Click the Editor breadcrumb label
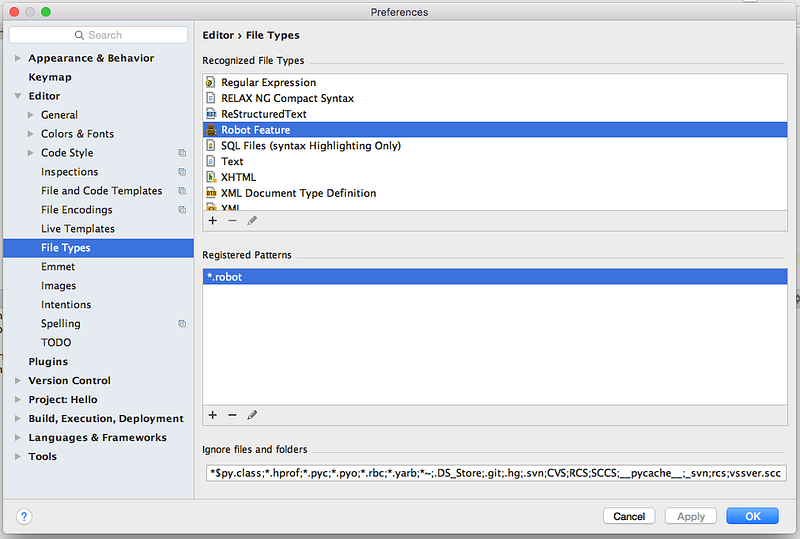Viewport: 800px width, 539px height. coord(218,35)
